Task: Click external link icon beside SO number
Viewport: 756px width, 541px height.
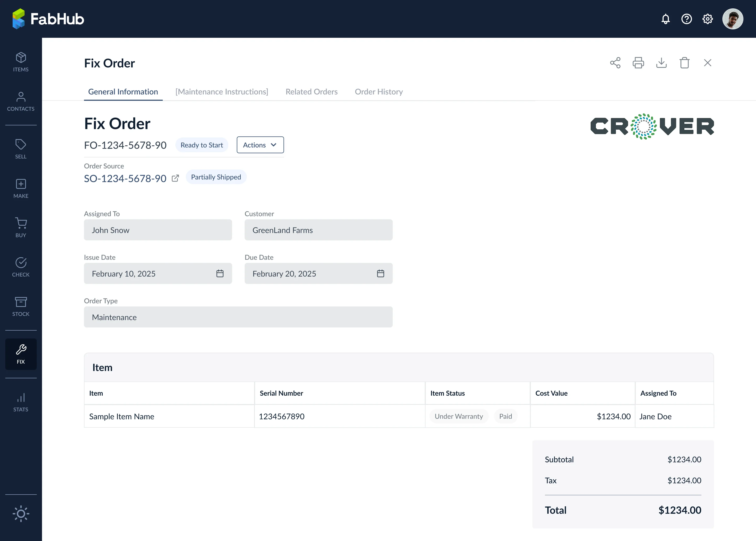Action: pyautogui.click(x=175, y=178)
